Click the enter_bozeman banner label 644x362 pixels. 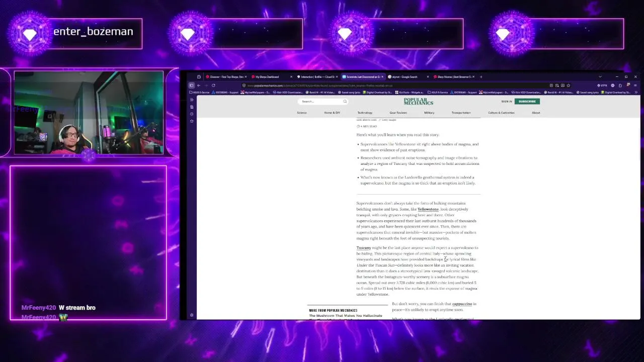click(93, 32)
